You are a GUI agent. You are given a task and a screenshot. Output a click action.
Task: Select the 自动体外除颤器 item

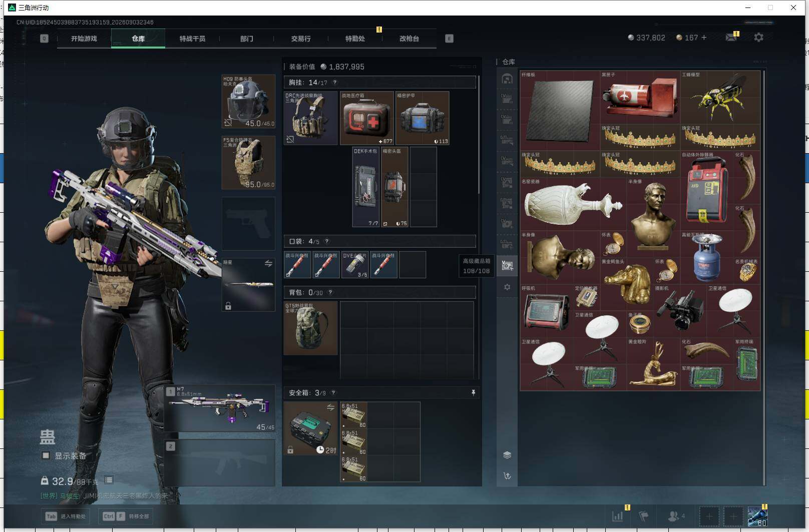click(x=707, y=190)
